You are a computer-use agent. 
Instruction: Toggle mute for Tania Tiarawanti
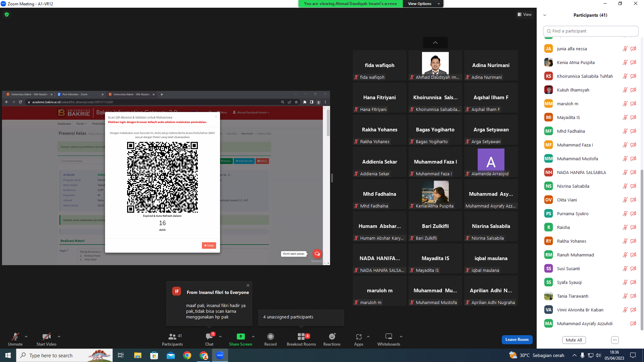coord(625,296)
